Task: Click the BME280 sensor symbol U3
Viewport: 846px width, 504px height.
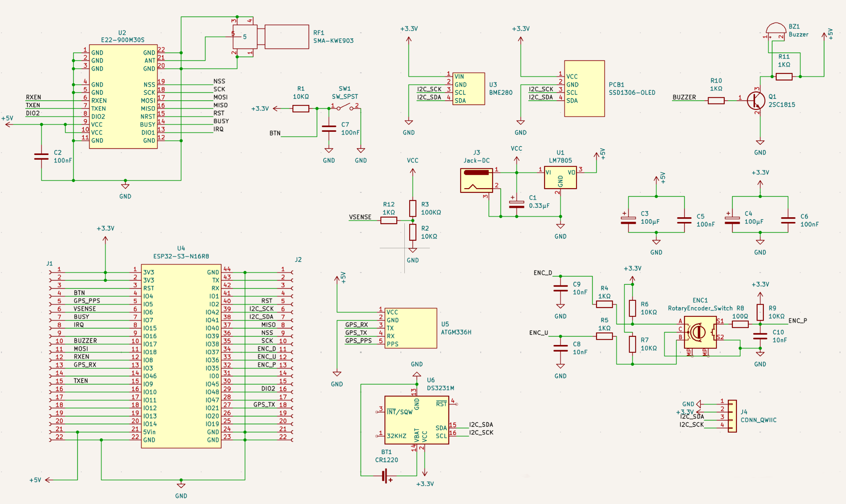Action: coord(468,88)
